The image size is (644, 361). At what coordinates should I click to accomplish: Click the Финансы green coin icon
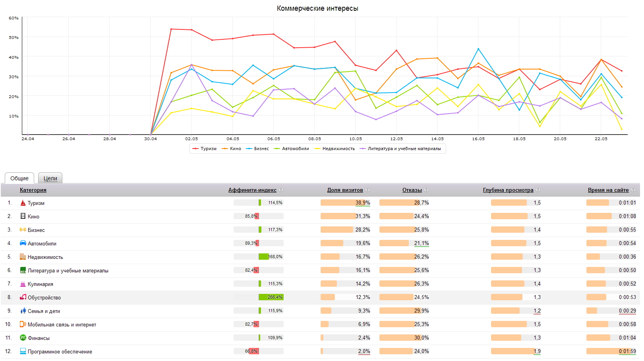pyautogui.click(x=23, y=338)
